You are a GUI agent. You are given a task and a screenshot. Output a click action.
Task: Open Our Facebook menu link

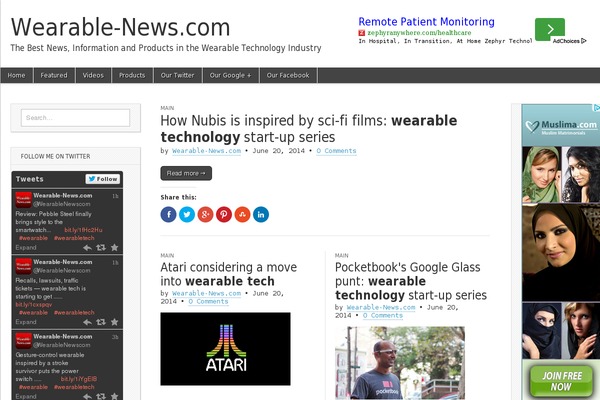[288, 75]
